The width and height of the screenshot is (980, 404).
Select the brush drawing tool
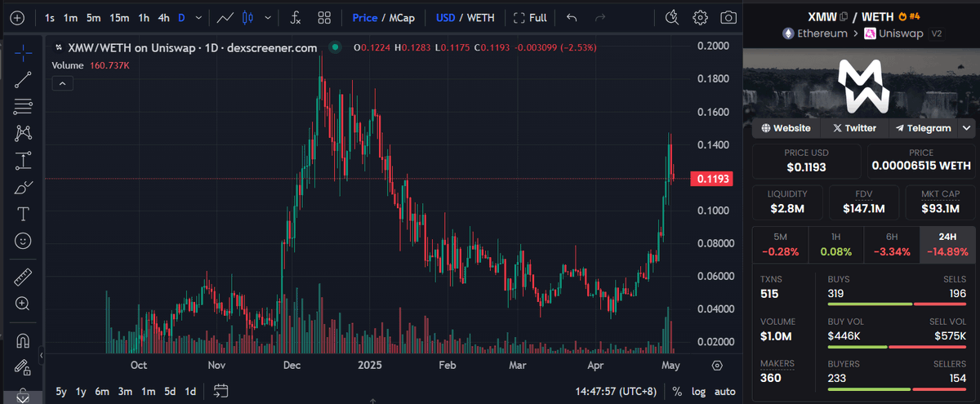pyautogui.click(x=23, y=187)
